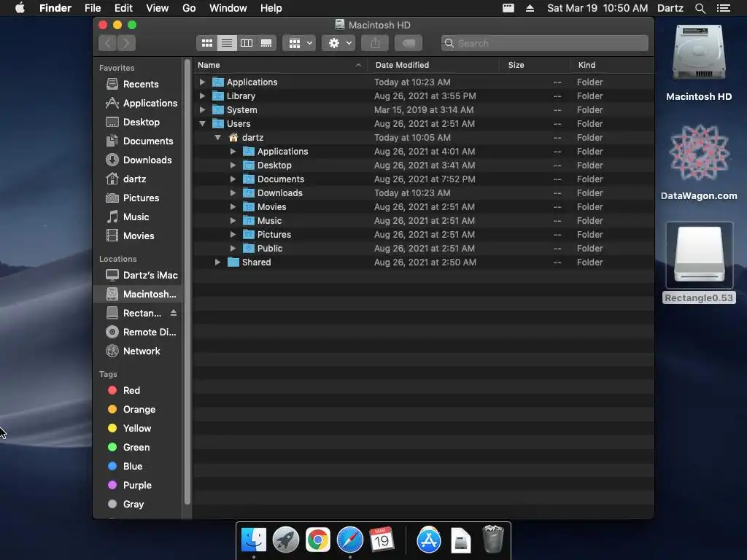Select the Orange tag
The width and height of the screenshot is (747, 560).
(138, 410)
